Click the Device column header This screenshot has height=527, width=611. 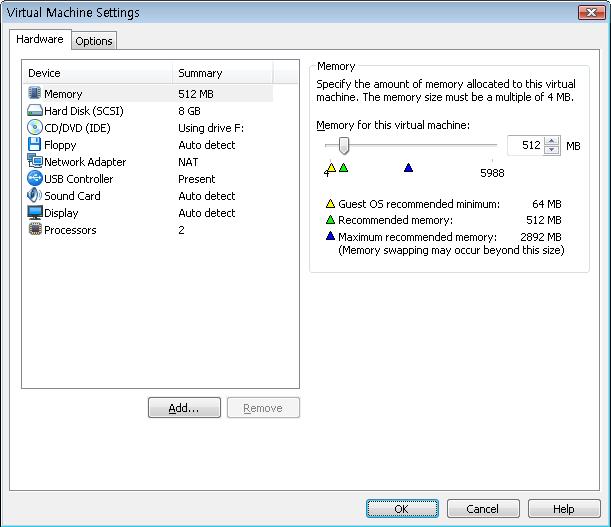coord(97,73)
